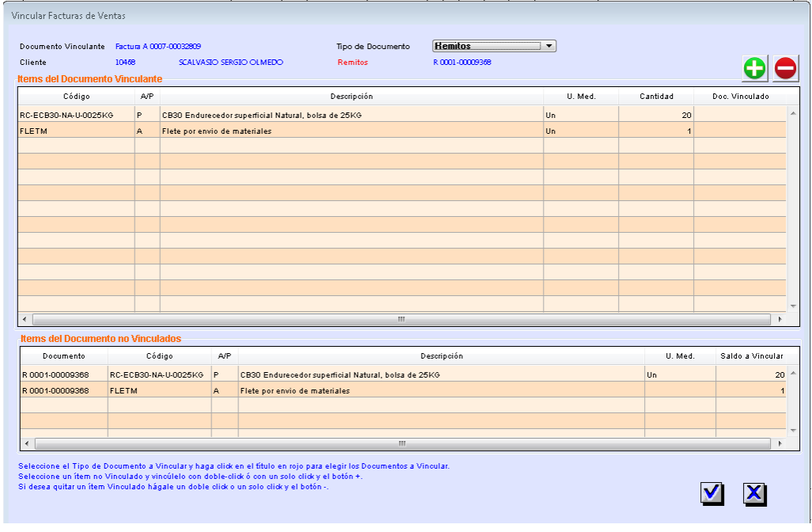Click lower table horizontal scrollbar thumb

coord(402,444)
